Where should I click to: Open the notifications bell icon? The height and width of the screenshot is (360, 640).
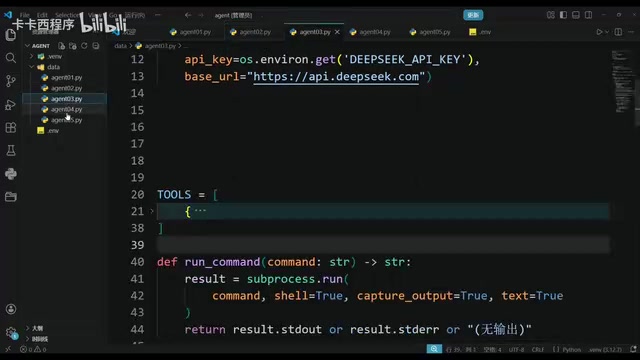[633, 349]
